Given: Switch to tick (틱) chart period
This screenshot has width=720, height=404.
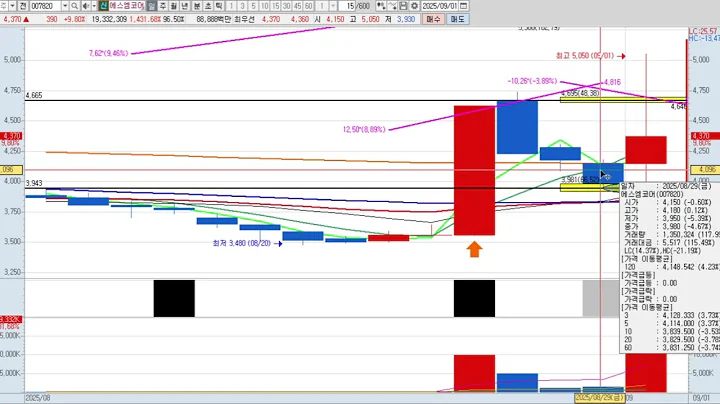Looking at the screenshot, I should pos(219,6).
